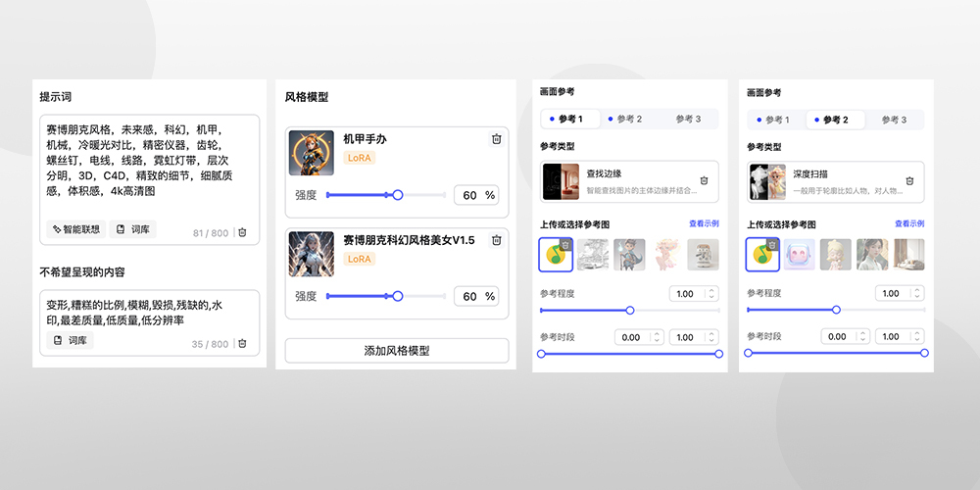Click the LoRA tag under 机甲手办

[360, 158]
